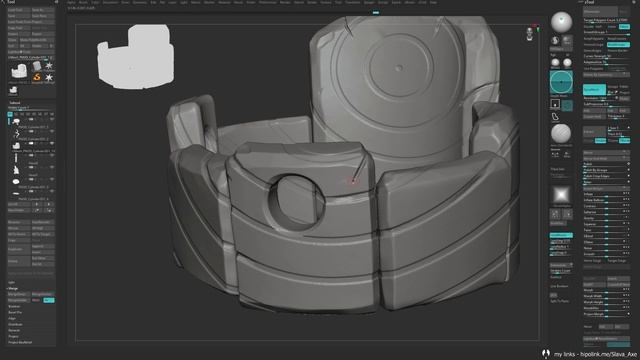Image resolution: width=640 pixels, height=360 pixels.
Task: Expand the Remesh section
Action: tap(14, 330)
